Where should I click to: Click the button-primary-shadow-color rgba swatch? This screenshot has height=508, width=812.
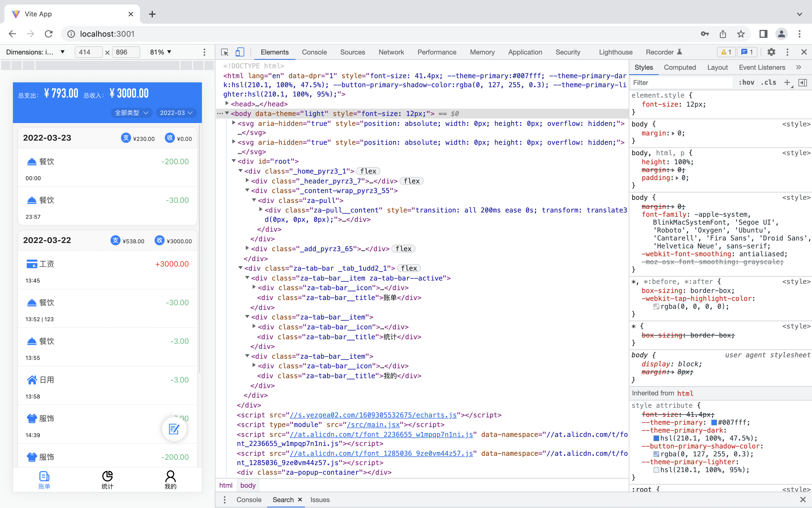pos(656,454)
